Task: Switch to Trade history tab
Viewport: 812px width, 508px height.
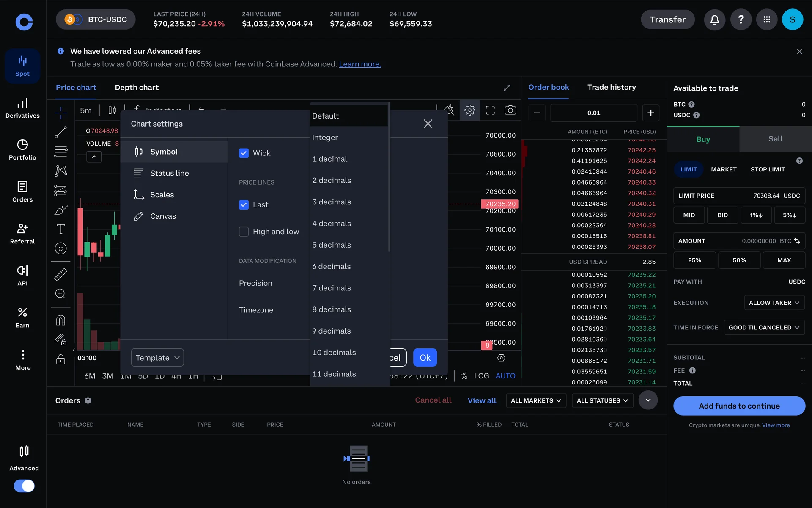Action: (611, 87)
